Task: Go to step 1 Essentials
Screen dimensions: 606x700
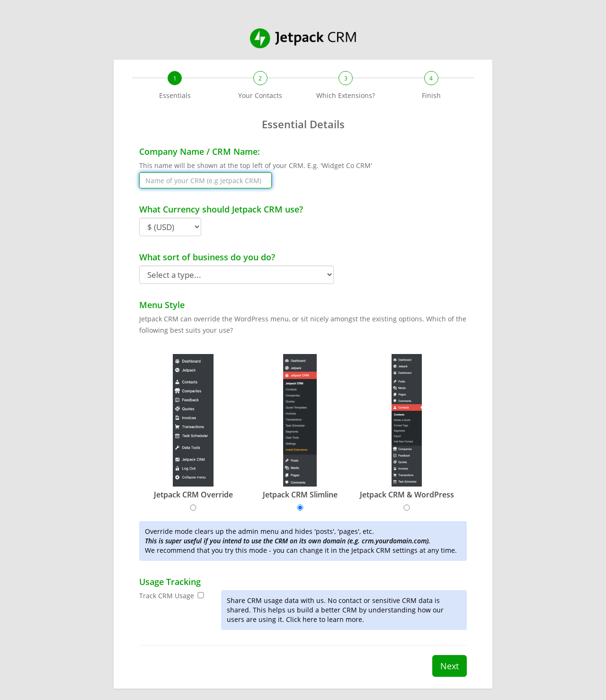Action: [175, 78]
